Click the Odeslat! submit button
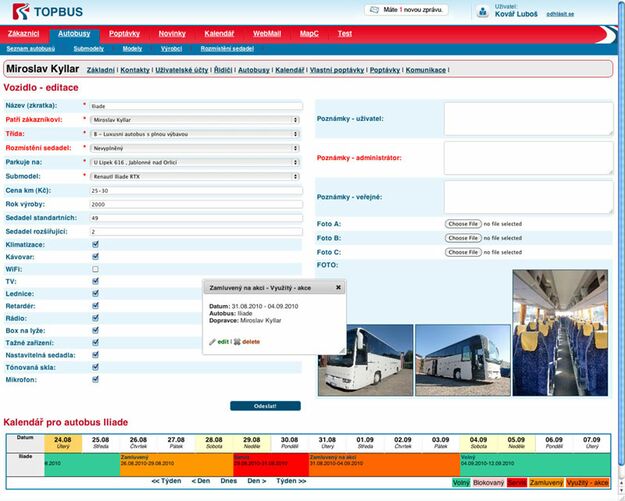 click(x=265, y=406)
